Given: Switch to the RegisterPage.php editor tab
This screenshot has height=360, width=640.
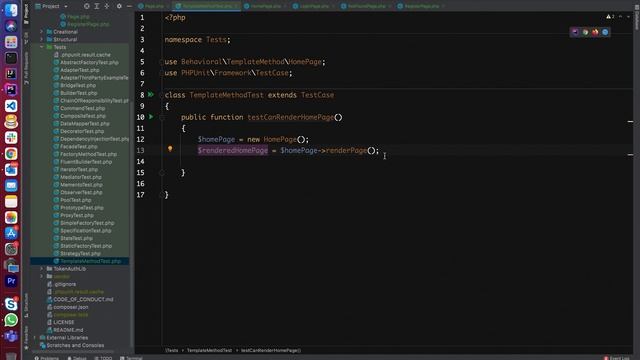Looking at the screenshot, I should (422, 6).
